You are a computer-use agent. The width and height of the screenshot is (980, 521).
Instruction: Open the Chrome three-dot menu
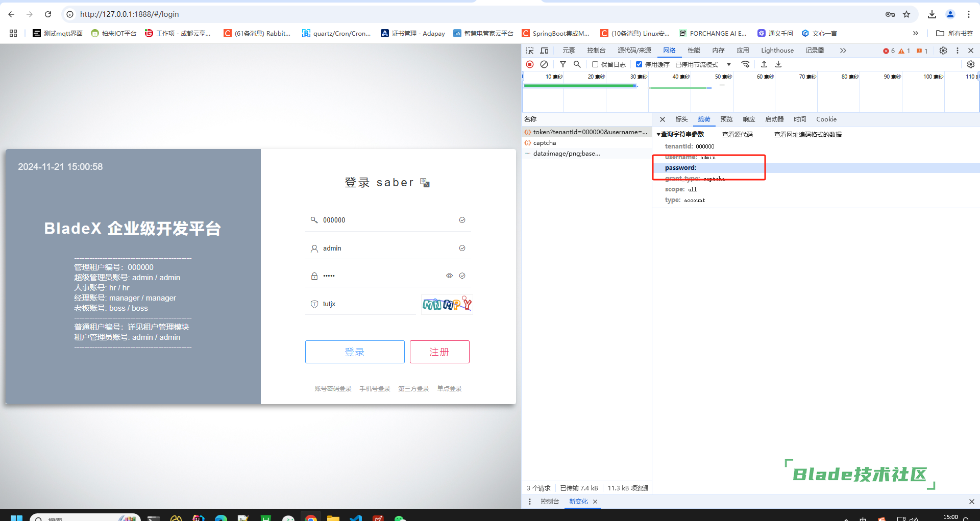coord(969,14)
